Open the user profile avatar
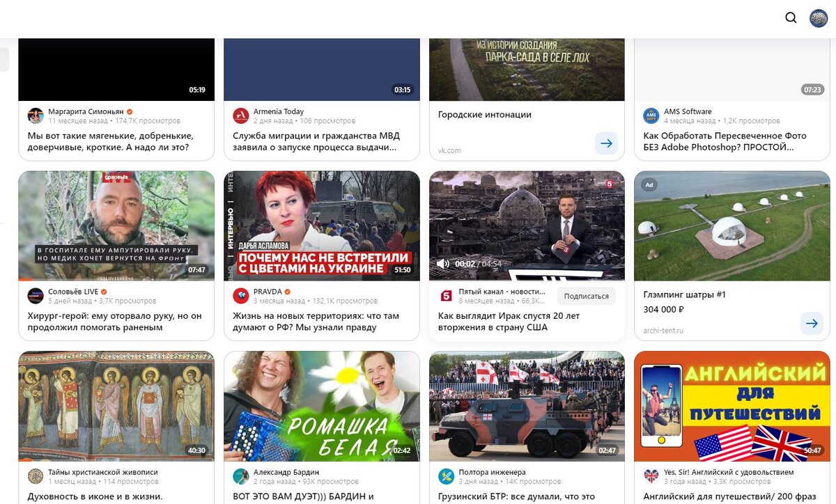The height and width of the screenshot is (504, 836). tap(819, 18)
